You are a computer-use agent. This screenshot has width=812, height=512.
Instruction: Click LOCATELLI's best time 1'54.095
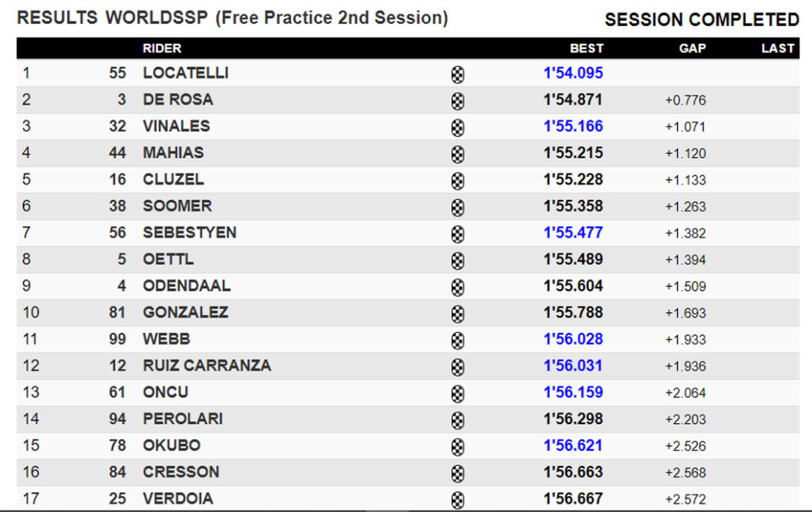click(573, 73)
